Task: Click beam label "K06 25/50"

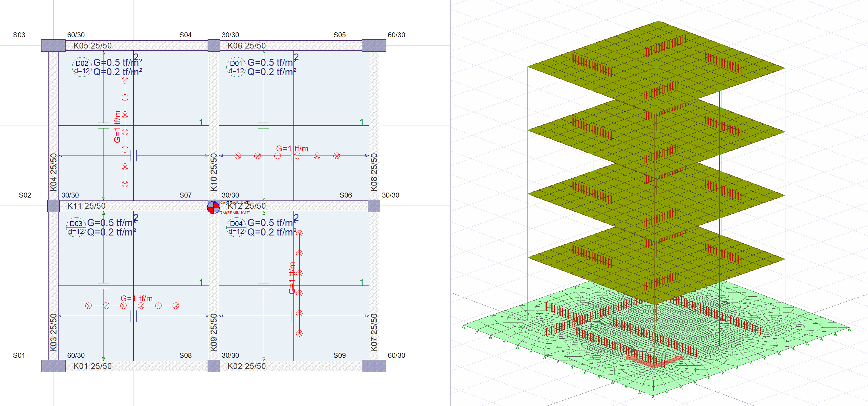Action: pos(247,46)
